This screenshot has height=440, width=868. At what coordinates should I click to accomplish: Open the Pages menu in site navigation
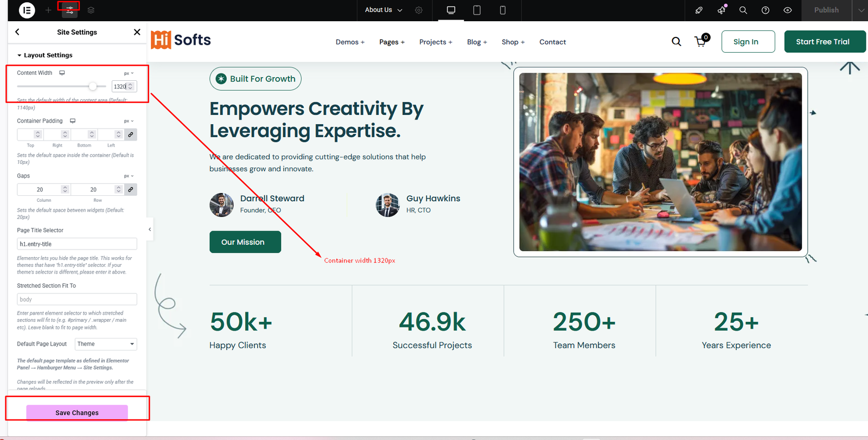(x=392, y=42)
